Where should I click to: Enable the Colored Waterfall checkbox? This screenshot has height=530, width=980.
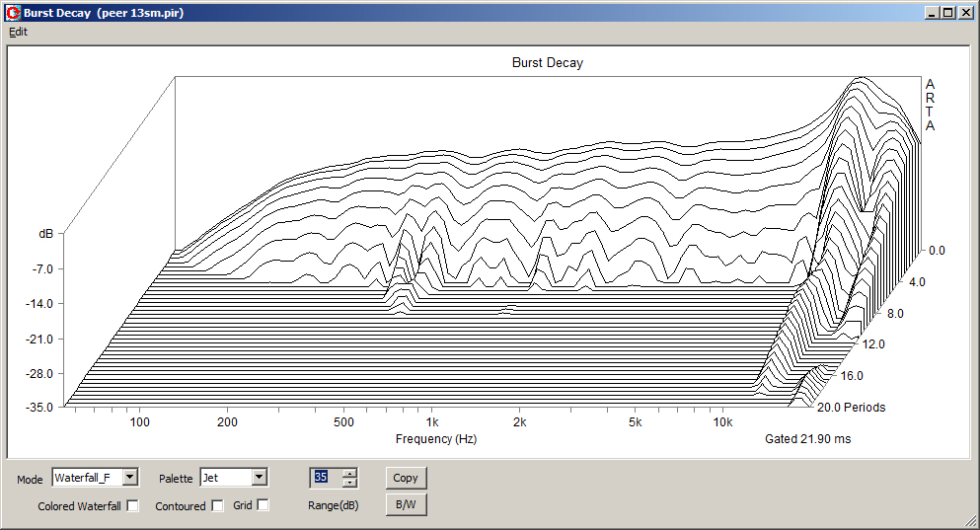click(x=133, y=506)
